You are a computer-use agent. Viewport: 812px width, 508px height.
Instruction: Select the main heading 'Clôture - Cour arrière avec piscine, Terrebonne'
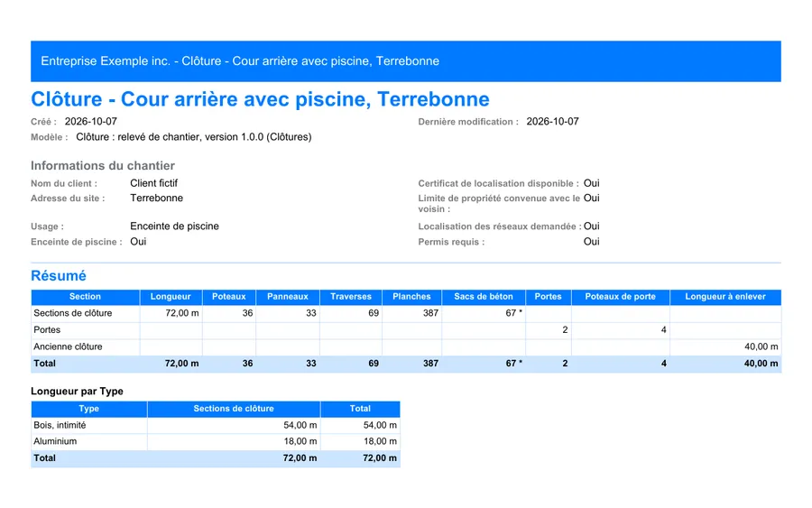coord(260,99)
